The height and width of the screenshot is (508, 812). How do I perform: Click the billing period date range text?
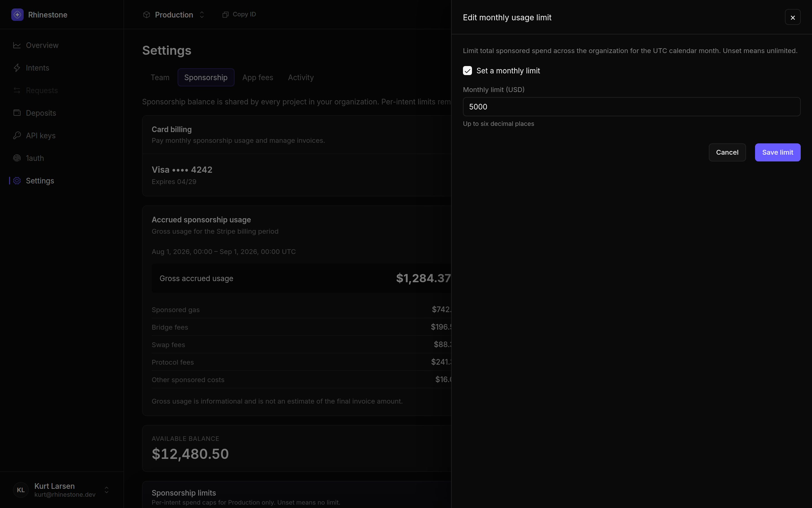[x=224, y=252]
